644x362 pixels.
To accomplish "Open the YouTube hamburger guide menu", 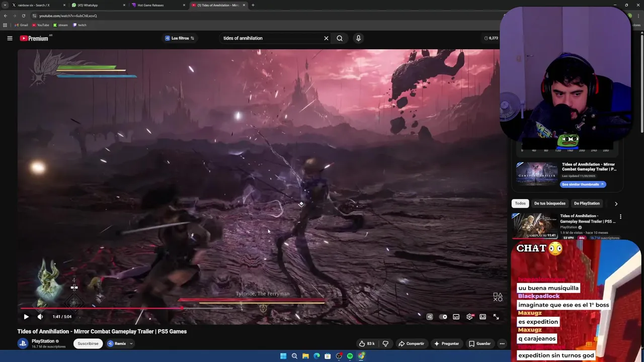I will [10, 38].
